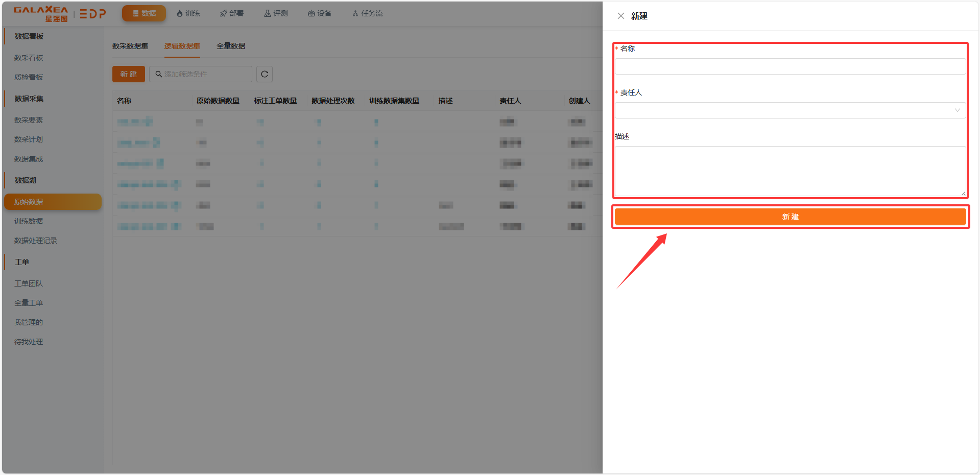Image resolution: width=980 pixels, height=475 pixels.
Task: Focus the 名称 input field
Action: point(790,66)
